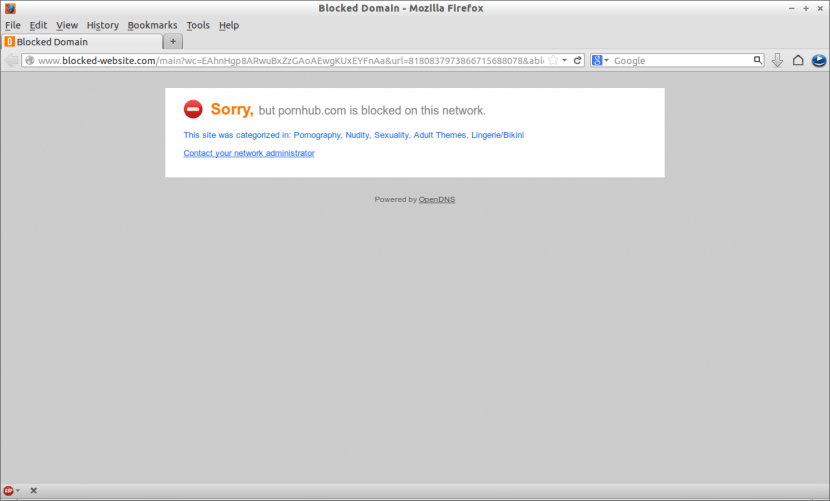Image resolution: width=830 pixels, height=501 pixels.
Task: Click the Firefox icon in the title bar
Action: coord(10,8)
